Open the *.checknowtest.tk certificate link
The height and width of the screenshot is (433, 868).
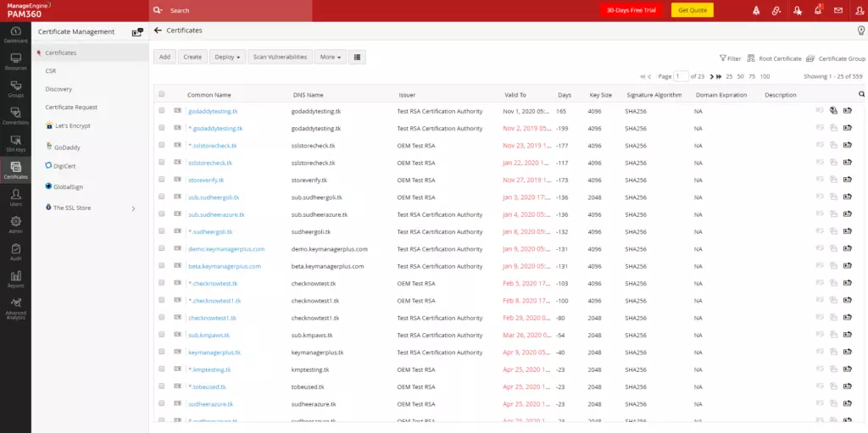213,284
